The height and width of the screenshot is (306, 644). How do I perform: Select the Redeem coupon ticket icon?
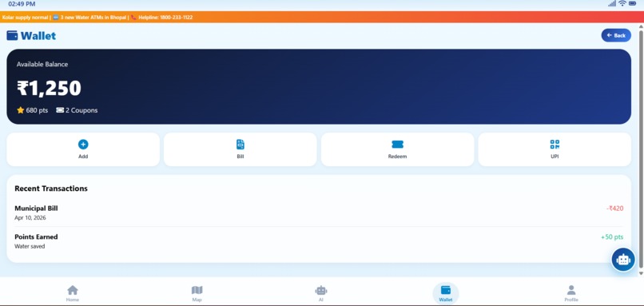click(398, 144)
